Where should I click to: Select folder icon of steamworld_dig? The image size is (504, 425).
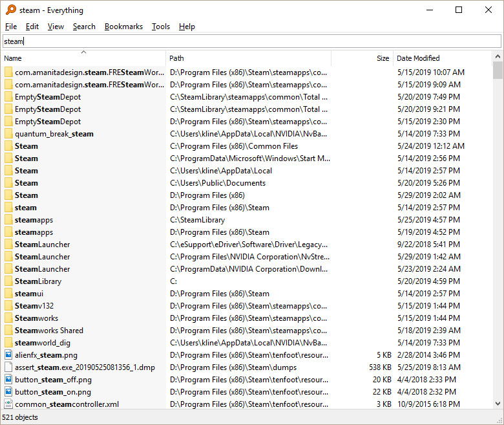coord(8,343)
